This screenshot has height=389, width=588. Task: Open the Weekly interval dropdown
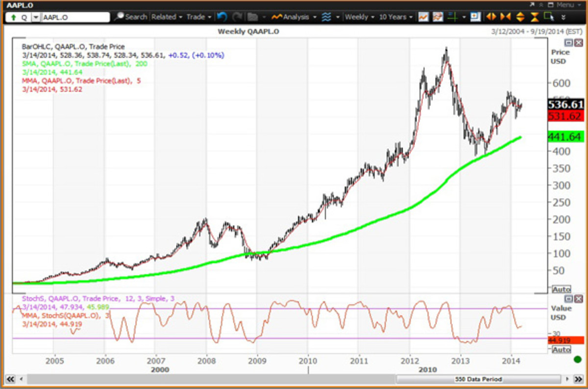[x=360, y=17]
